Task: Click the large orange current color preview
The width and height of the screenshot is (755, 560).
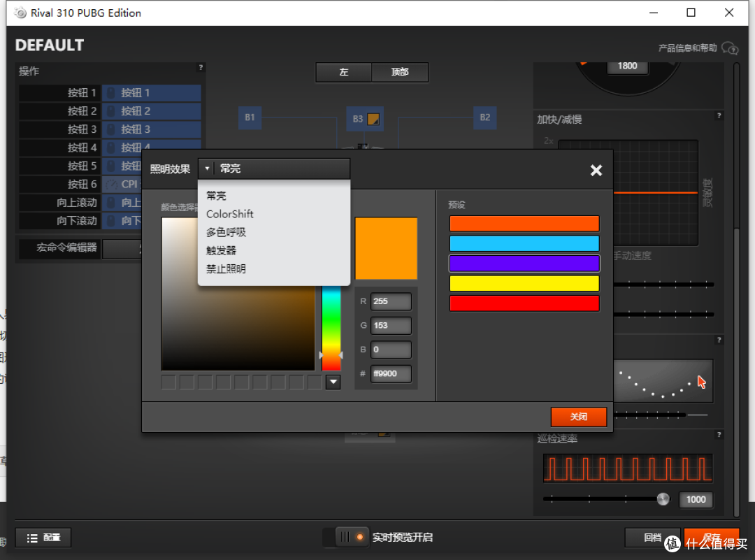Action: pyautogui.click(x=386, y=248)
